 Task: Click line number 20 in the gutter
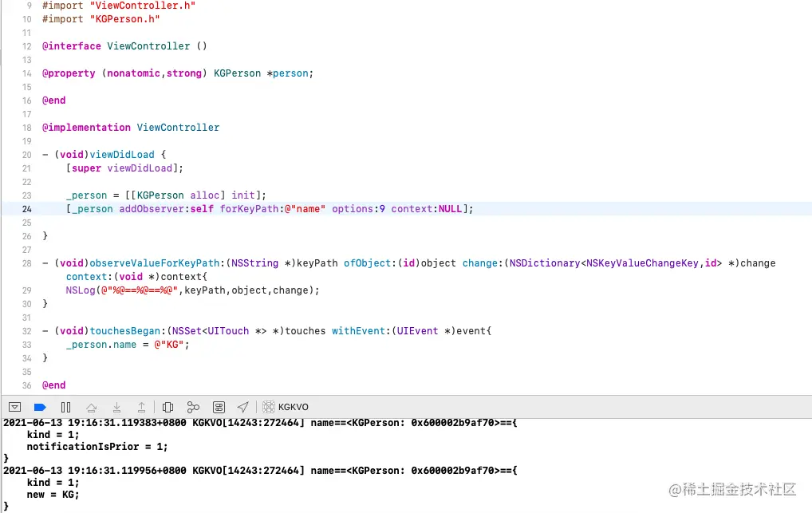[x=27, y=155]
